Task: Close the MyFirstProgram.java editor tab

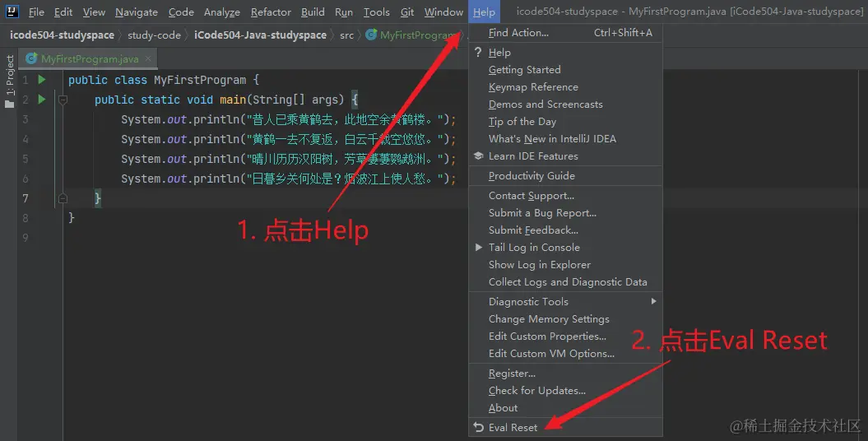Action: point(148,58)
